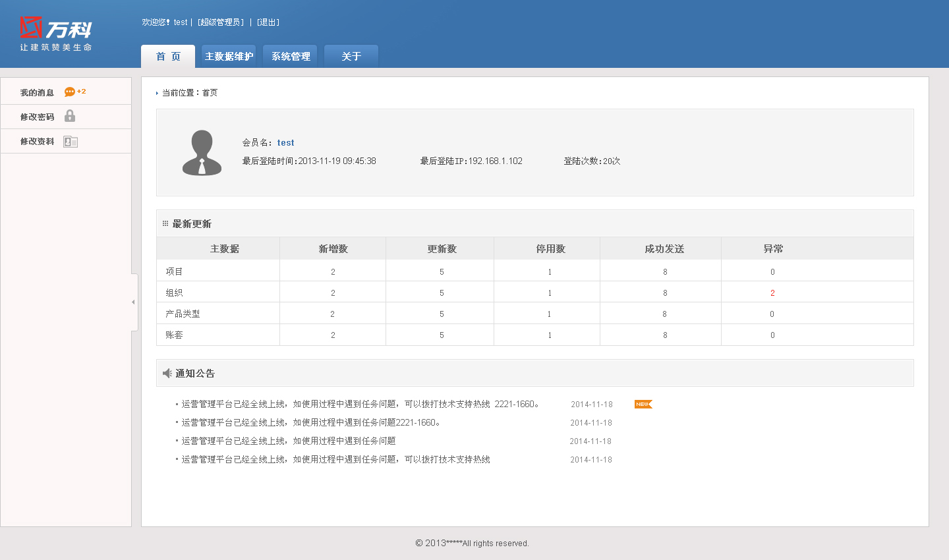Click the 主数据 column header
Screen dimensions: 949x560
pyautogui.click(x=225, y=248)
